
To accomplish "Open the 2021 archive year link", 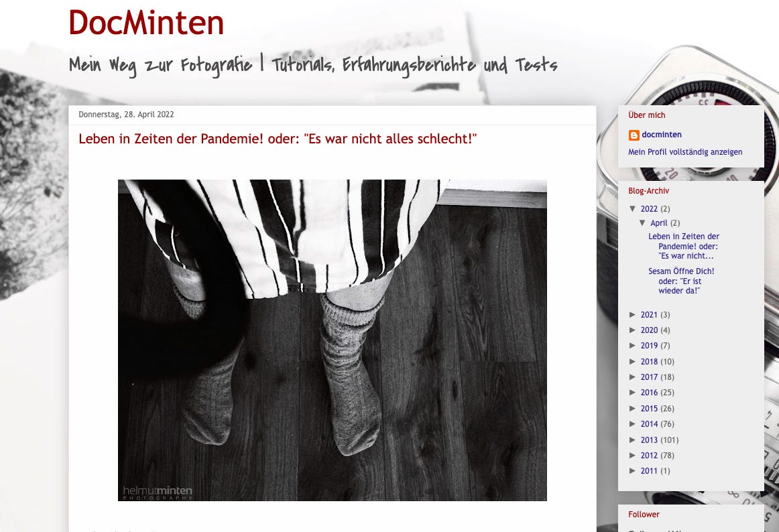I will point(649,315).
